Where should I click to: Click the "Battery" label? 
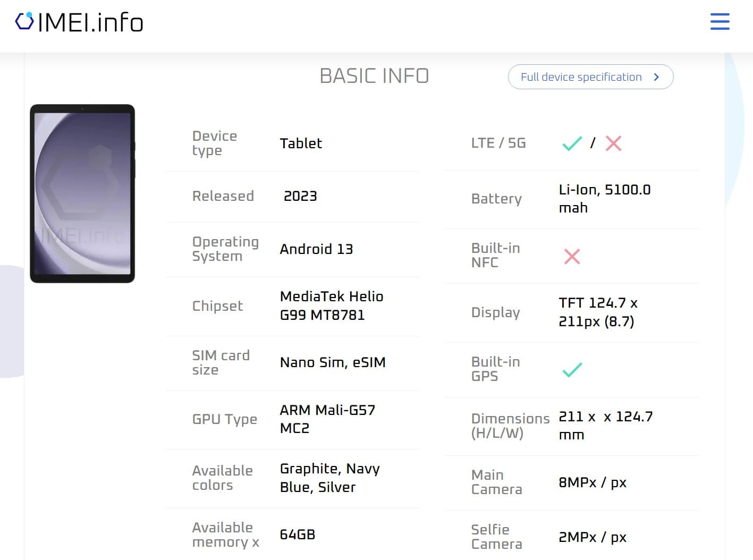click(x=496, y=199)
